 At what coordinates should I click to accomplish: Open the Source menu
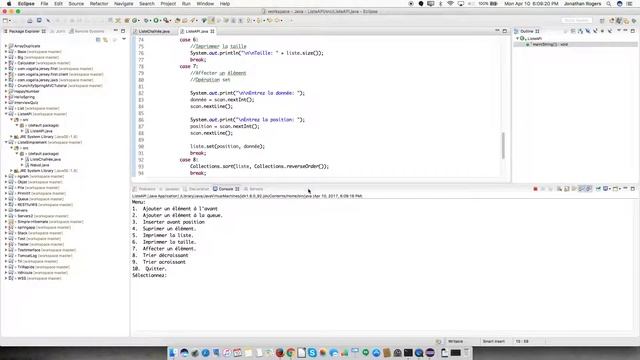(76, 4)
